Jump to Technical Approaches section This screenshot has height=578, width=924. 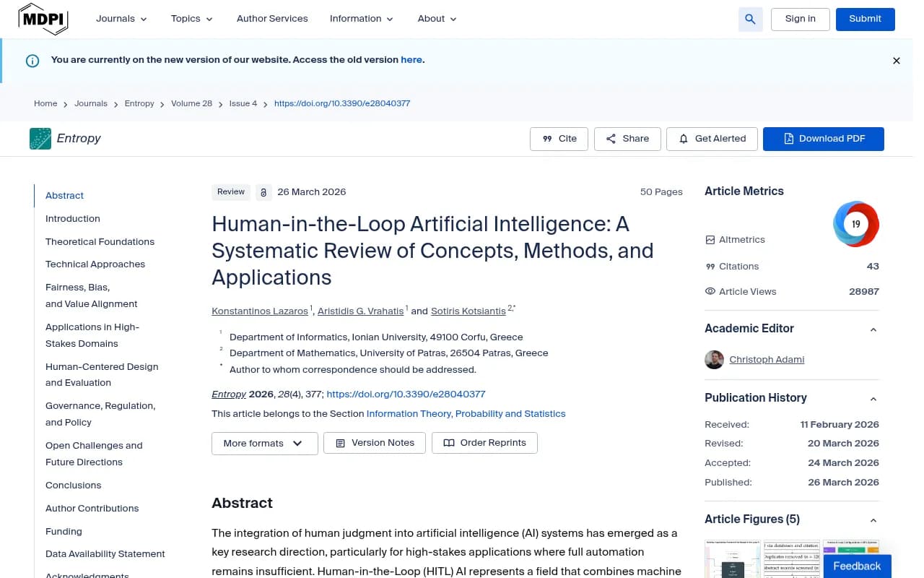tap(95, 264)
